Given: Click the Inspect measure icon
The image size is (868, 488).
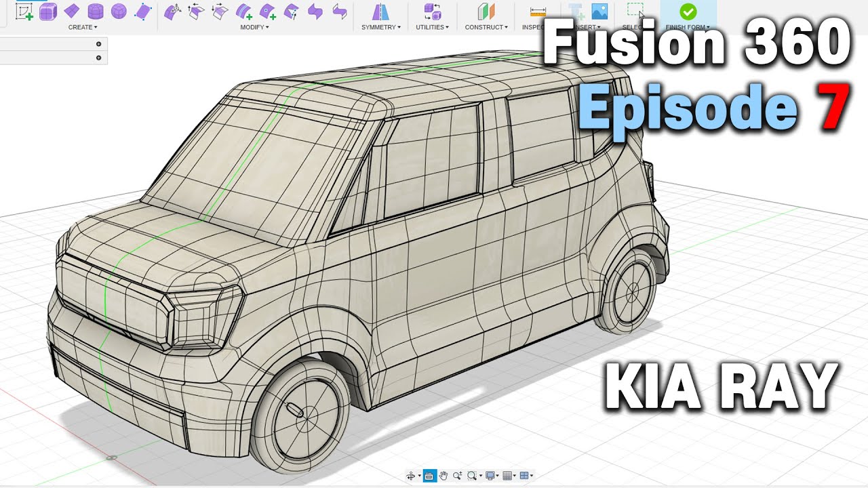Looking at the screenshot, I should pyautogui.click(x=538, y=12).
